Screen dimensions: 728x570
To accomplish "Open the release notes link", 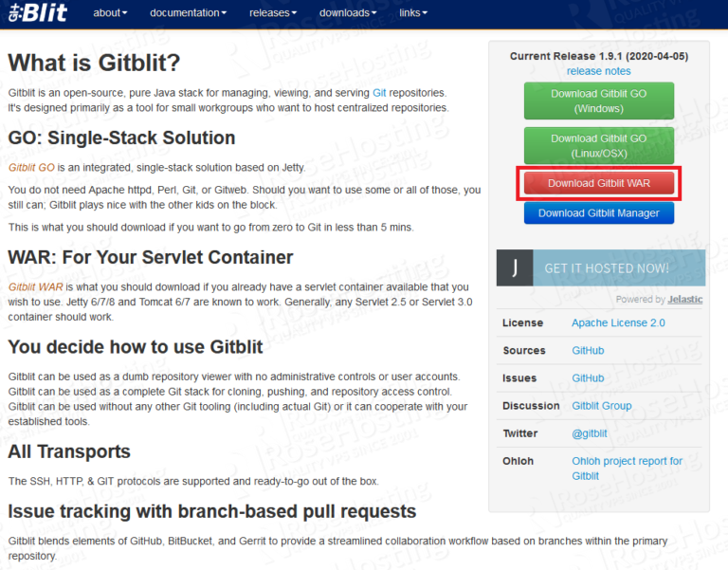I will 598,71.
